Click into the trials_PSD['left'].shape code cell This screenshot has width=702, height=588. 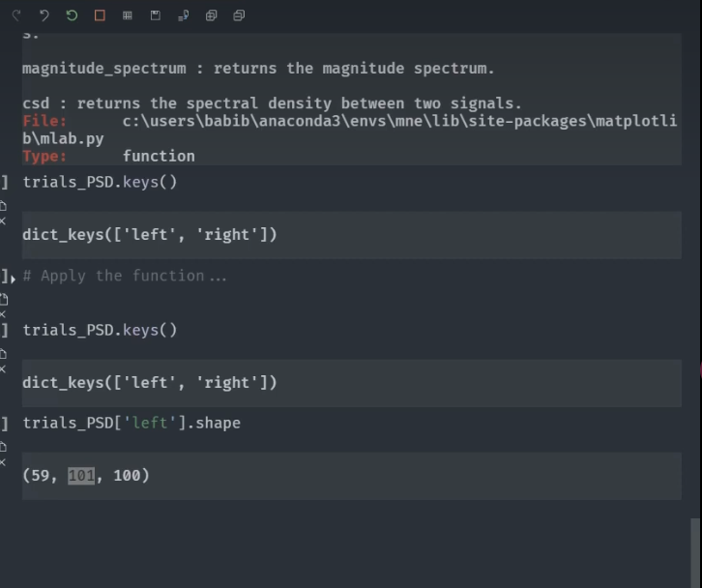pos(132,424)
